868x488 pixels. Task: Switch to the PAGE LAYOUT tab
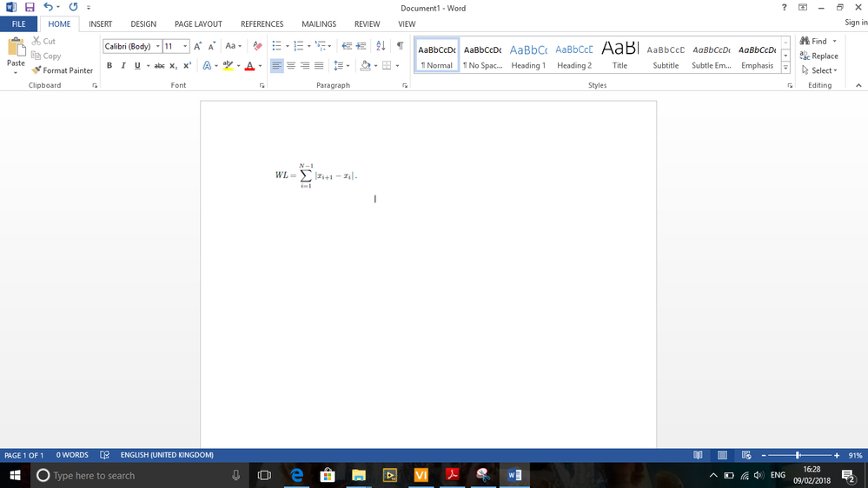(198, 23)
